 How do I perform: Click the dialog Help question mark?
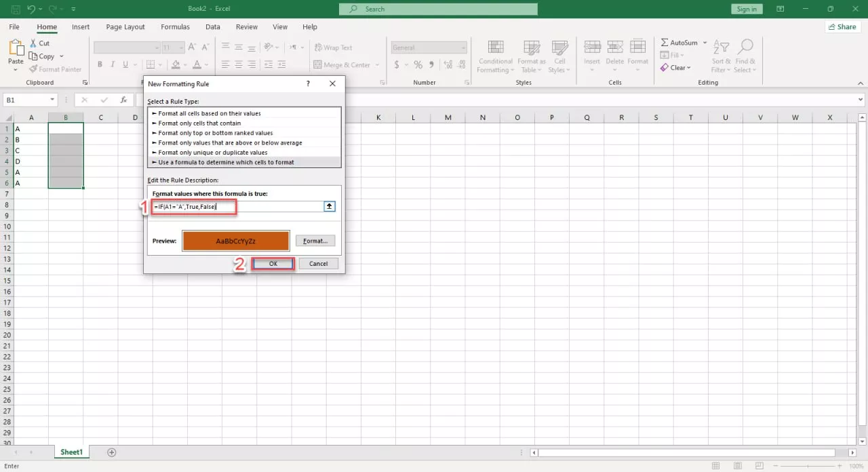click(308, 83)
